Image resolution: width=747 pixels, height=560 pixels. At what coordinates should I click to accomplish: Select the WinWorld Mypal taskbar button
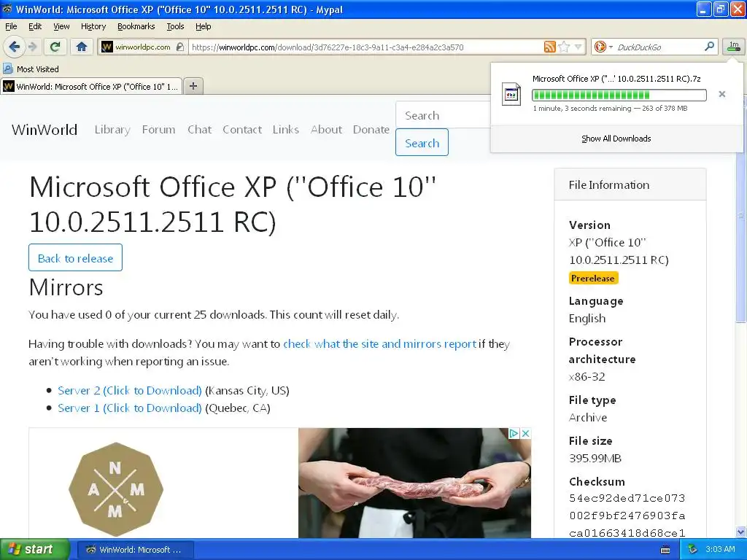(135, 550)
